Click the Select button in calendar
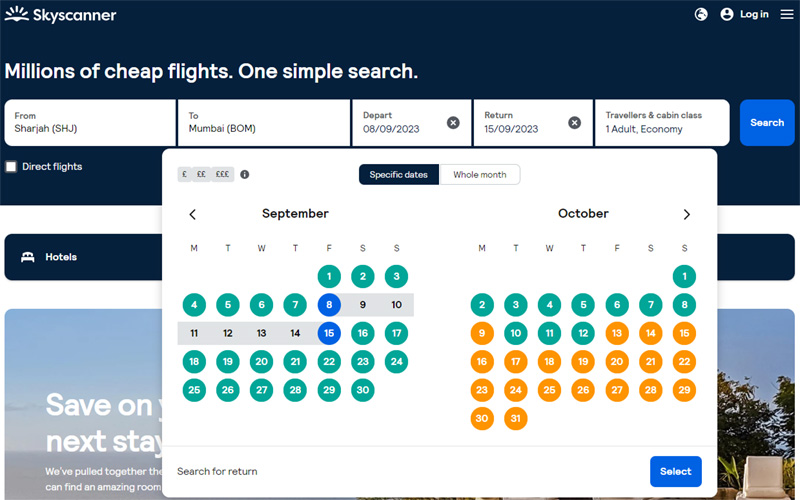Image resolution: width=800 pixels, height=500 pixels. coord(675,471)
